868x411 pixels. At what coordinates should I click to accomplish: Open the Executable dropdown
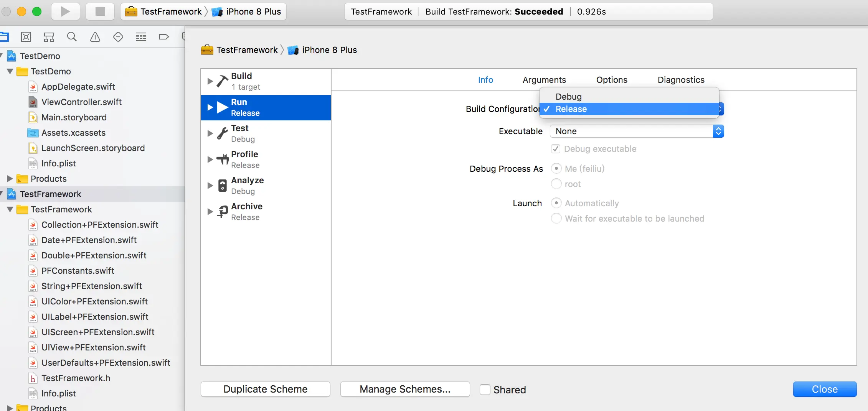[637, 131]
